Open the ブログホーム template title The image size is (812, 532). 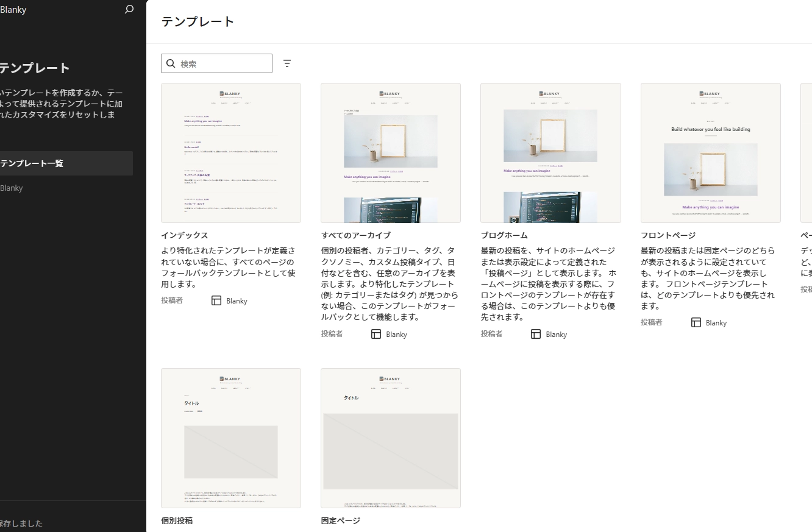[504, 235]
